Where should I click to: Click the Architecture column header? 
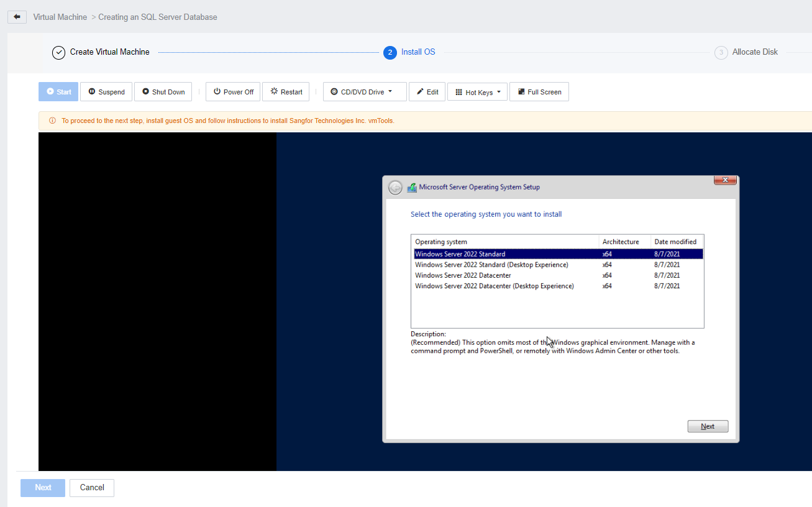click(625, 242)
